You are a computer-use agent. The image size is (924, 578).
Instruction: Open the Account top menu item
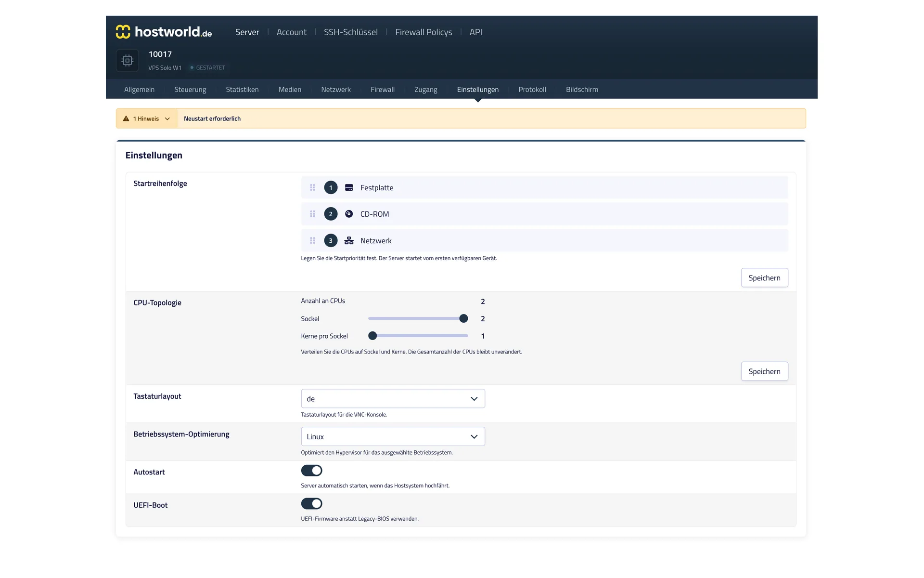pyautogui.click(x=291, y=32)
